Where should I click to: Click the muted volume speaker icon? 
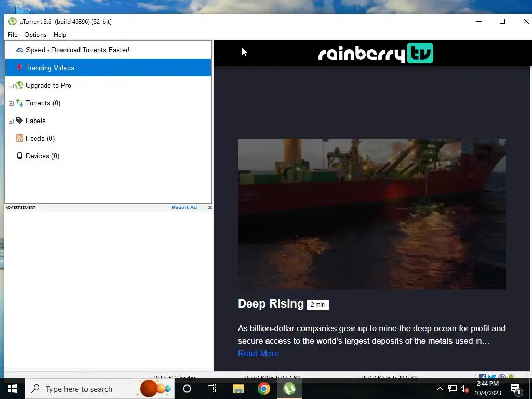click(465, 389)
